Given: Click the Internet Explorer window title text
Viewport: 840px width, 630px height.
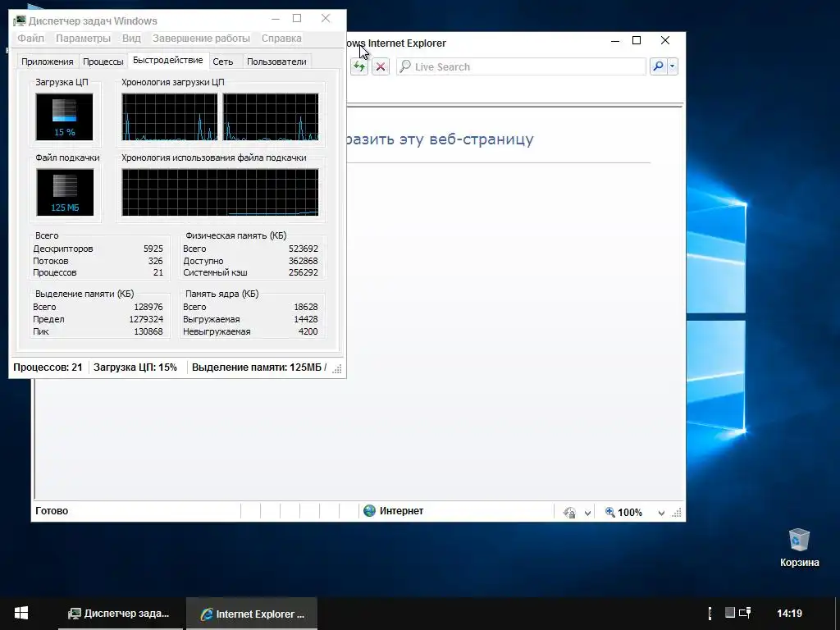Looking at the screenshot, I should point(396,43).
